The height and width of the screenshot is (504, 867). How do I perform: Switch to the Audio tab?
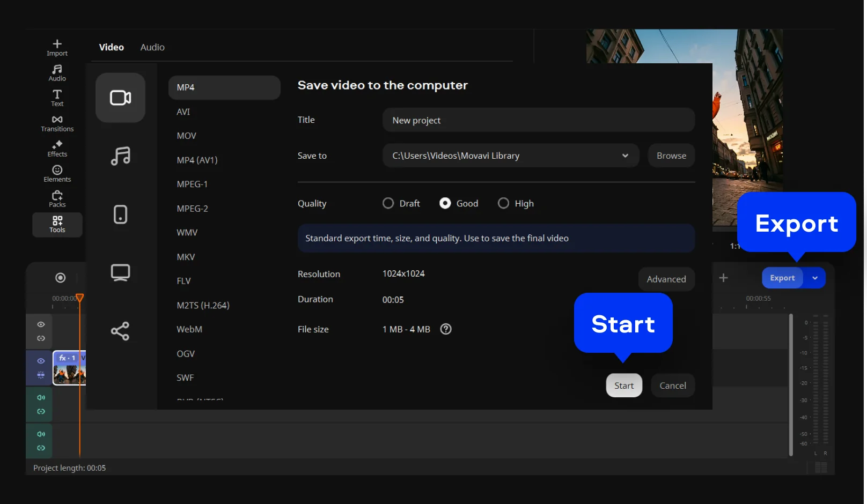coord(152,47)
